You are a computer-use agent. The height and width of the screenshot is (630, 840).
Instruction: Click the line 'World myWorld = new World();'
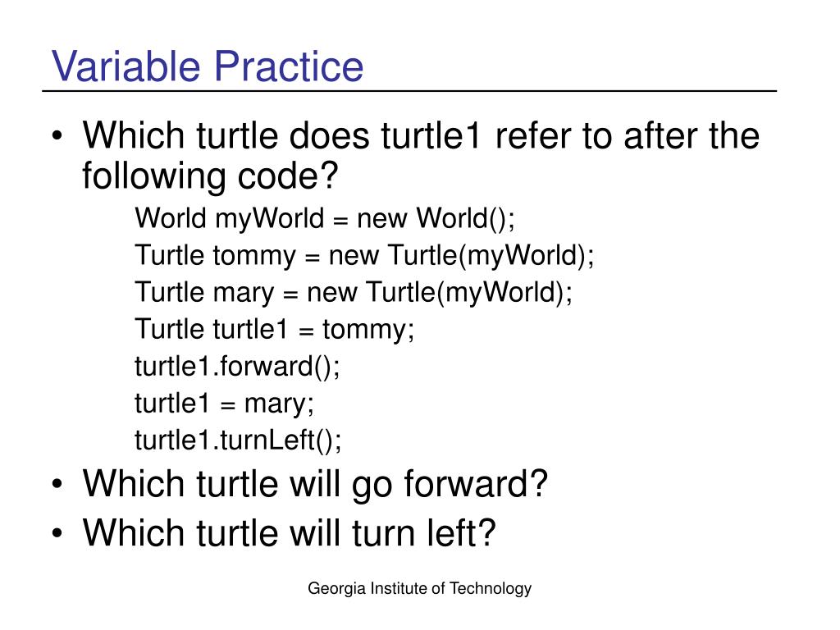(x=325, y=218)
